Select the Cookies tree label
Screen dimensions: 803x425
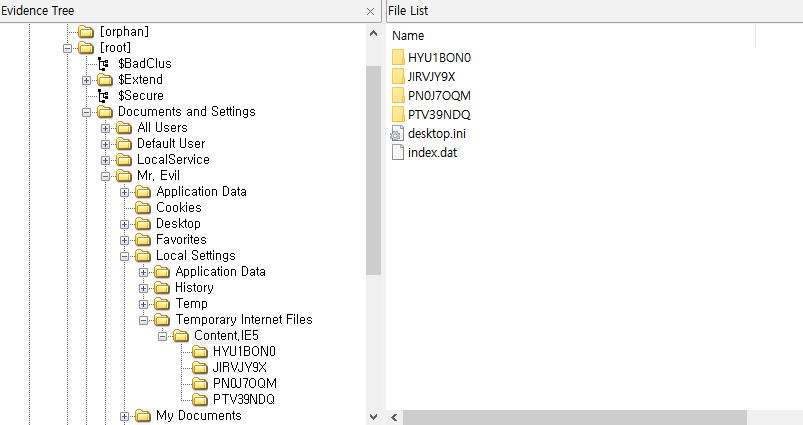point(179,207)
